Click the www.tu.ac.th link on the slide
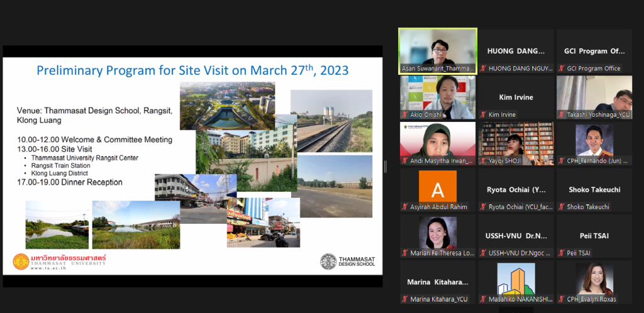Viewport: 644px width, 313px height. (x=49, y=268)
